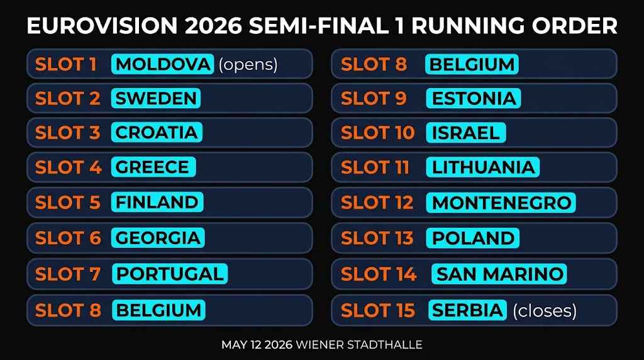Choose the ISRAEL country label
The image size is (644, 360).
point(465,133)
